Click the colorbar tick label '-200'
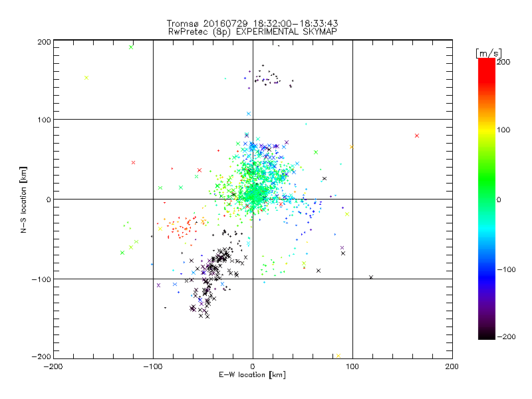Screen dimensions: 532x399 (x=506, y=336)
